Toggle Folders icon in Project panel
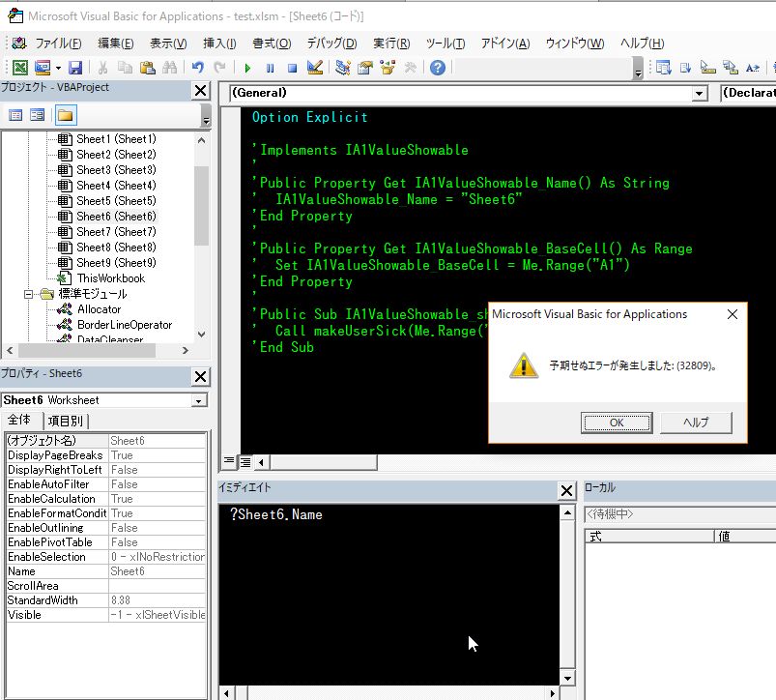The image size is (776, 700). tap(66, 115)
